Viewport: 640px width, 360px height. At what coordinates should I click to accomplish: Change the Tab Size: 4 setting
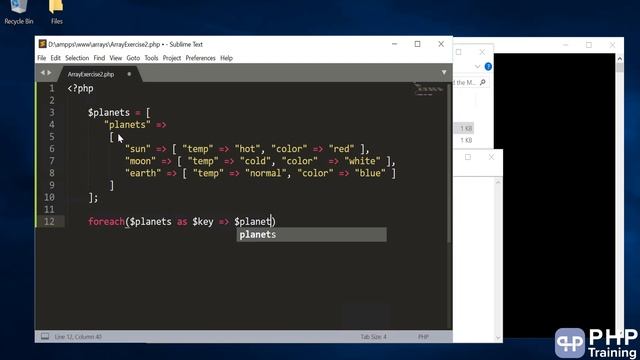(x=373, y=337)
